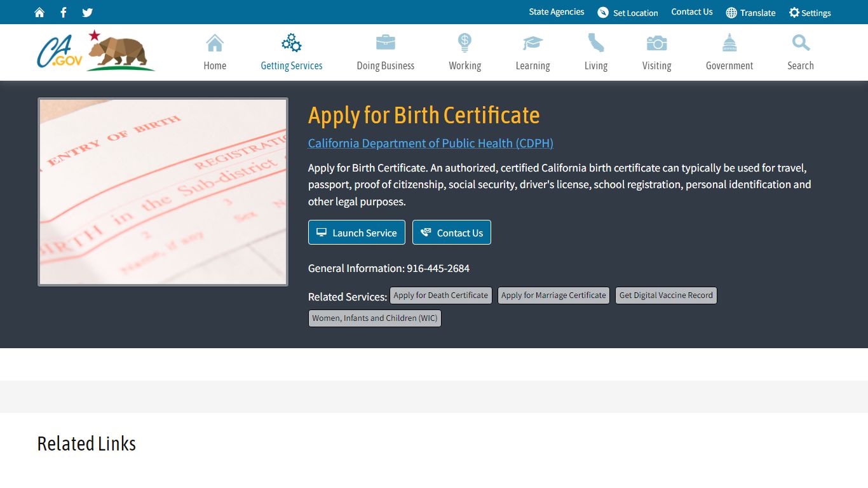Click the Settings gear icon
This screenshot has width=868, height=488.
(794, 13)
